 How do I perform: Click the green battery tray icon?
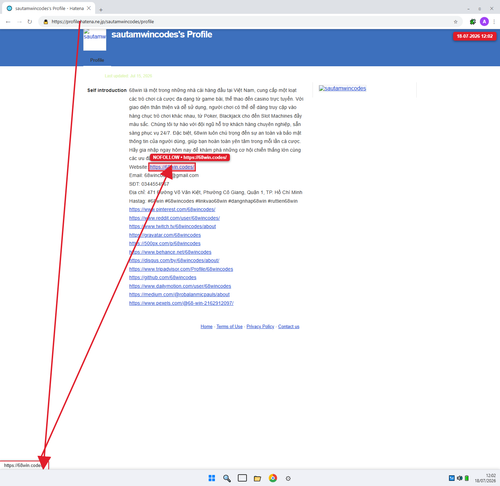(x=467, y=478)
